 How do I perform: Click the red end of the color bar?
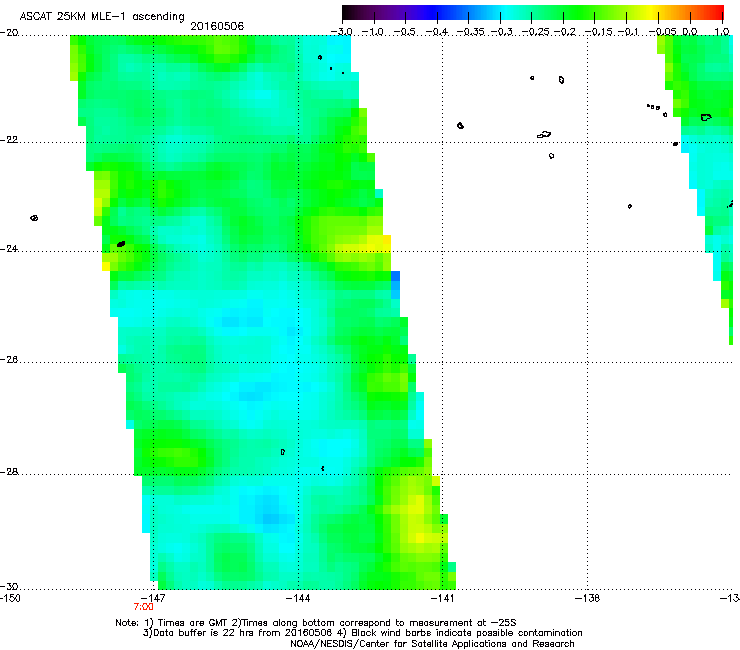[x=718, y=12]
